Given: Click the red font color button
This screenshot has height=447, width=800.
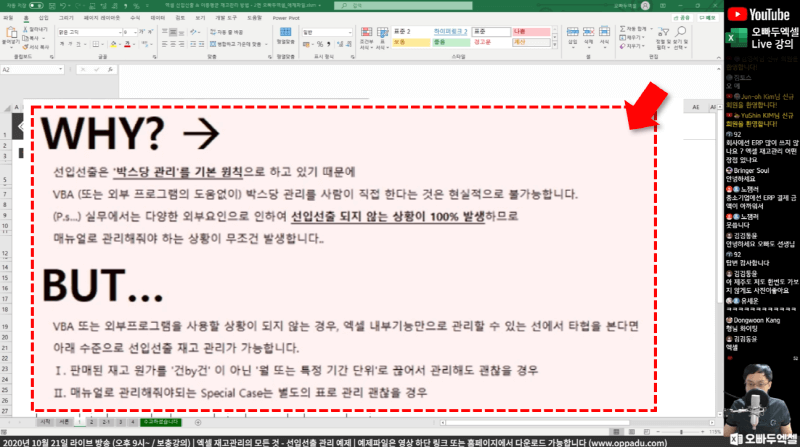Looking at the screenshot, I should click(127, 44).
